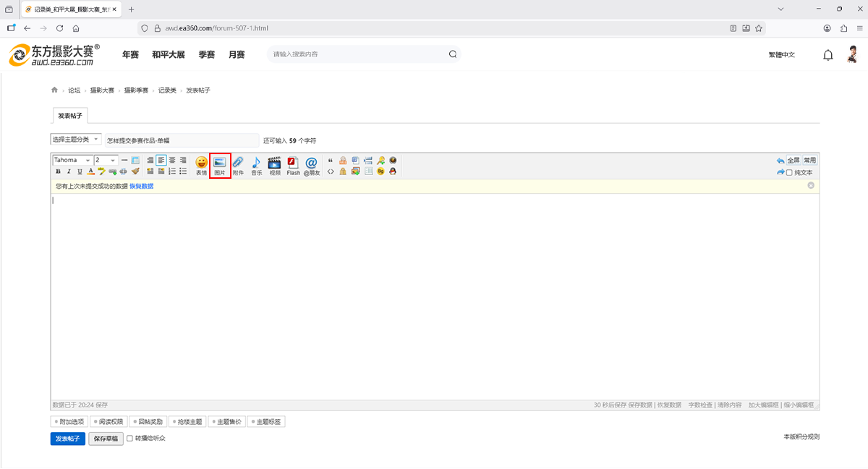Screen dimensions: 868x469
Task: Pick the font color swatch tool
Action: (x=90, y=172)
